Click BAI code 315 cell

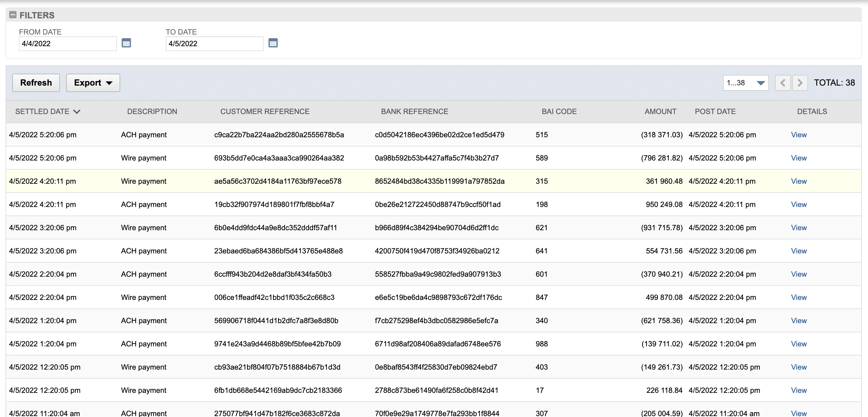541,181
